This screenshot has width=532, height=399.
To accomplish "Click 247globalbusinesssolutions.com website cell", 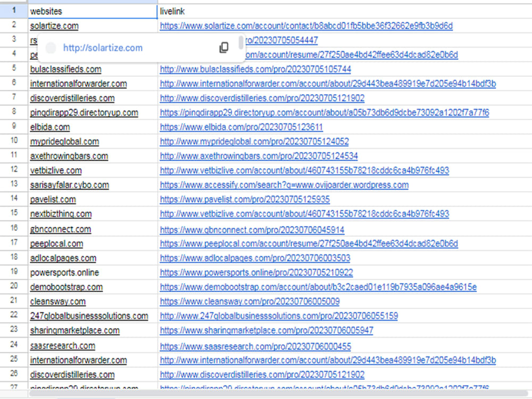I will [x=89, y=316].
